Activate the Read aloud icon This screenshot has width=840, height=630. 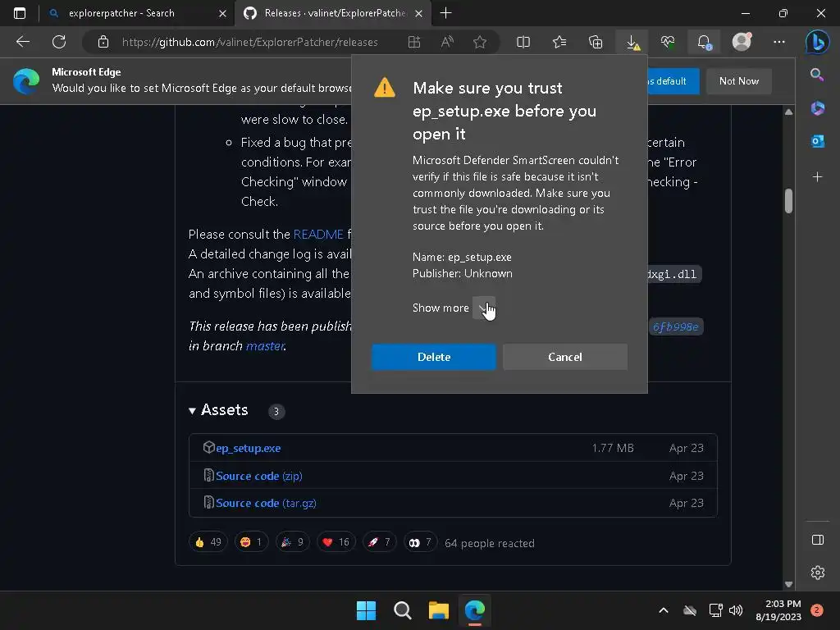(x=447, y=42)
